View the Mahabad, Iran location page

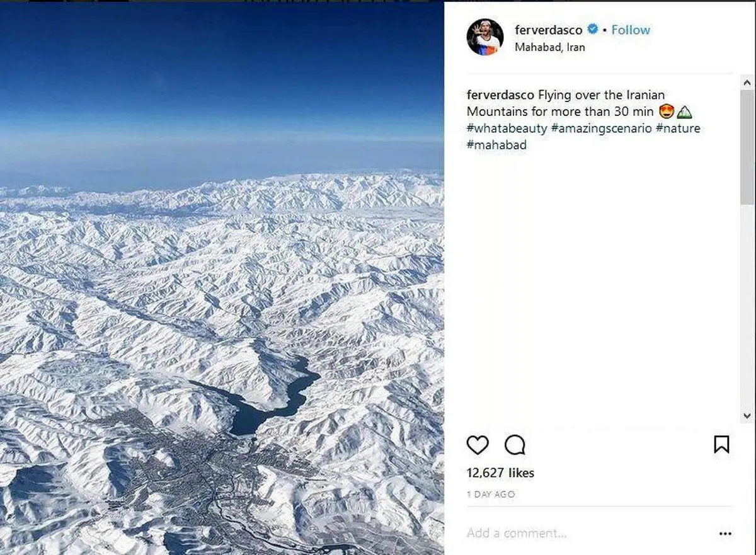(x=550, y=47)
